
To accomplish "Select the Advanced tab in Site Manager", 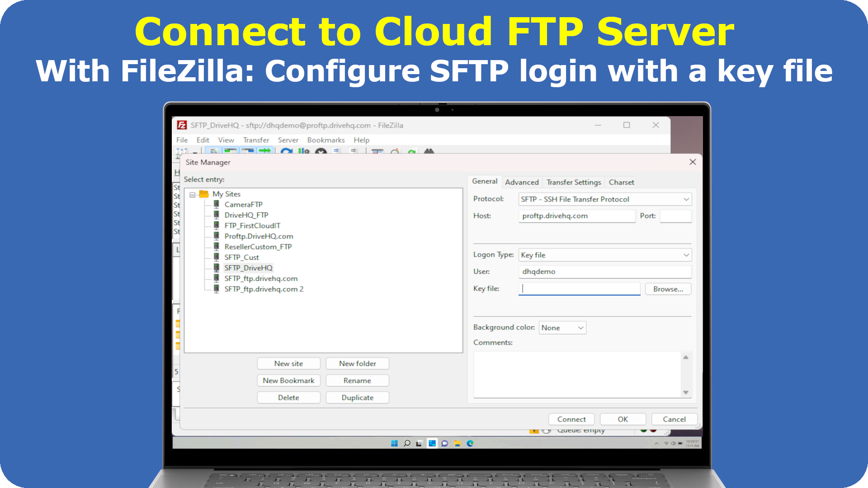I will coord(521,182).
